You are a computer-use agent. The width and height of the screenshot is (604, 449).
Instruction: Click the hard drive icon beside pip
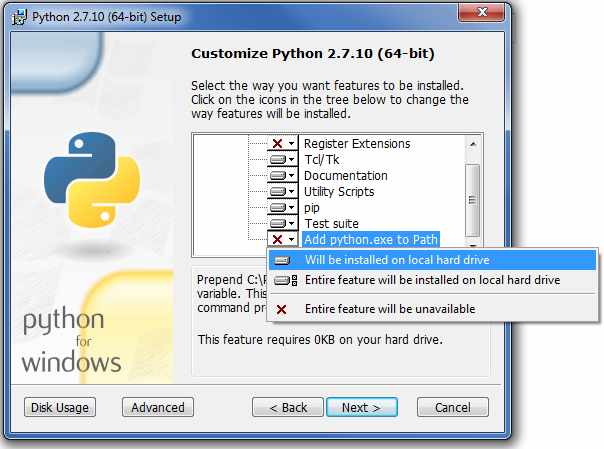pos(277,208)
